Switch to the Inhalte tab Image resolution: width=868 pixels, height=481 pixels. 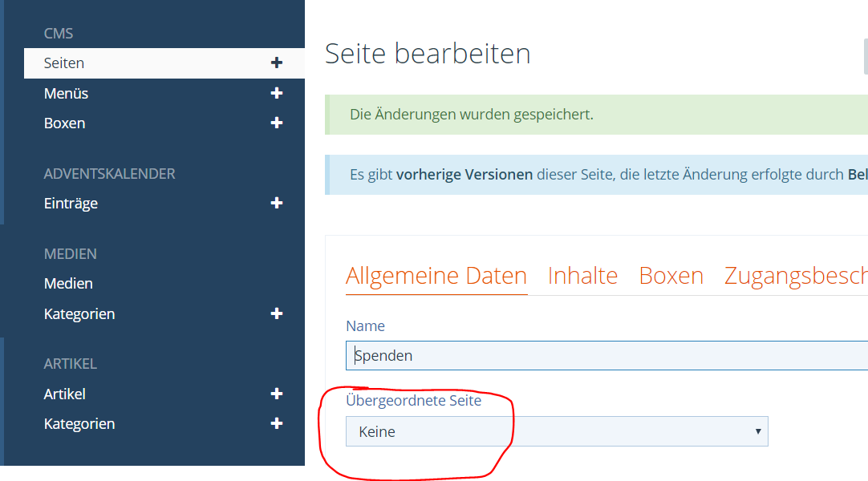pyautogui.click(x=582, y=276)
